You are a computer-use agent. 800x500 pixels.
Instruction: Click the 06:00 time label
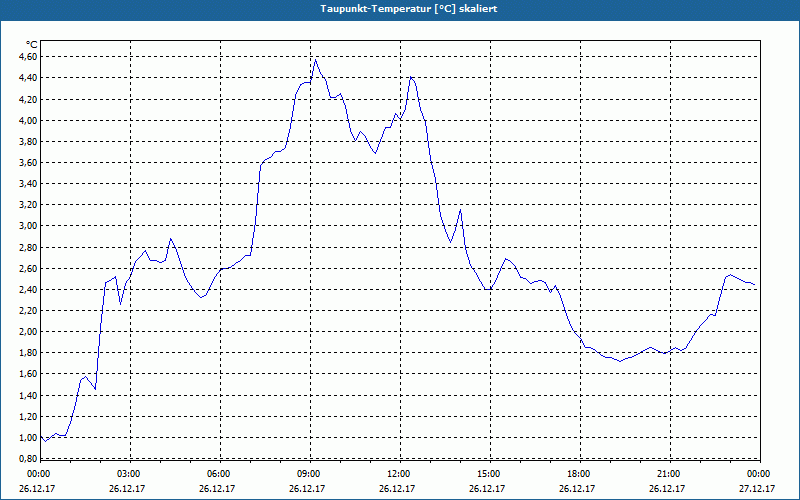(219, 474)
